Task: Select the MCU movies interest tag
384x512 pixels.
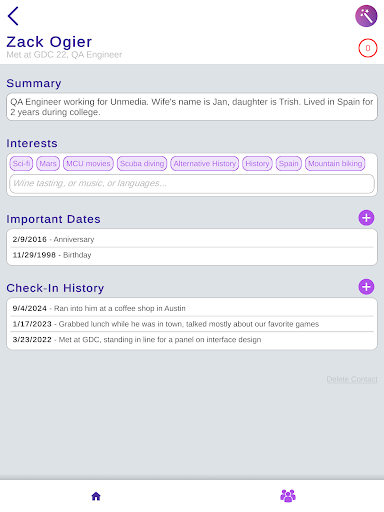Action: (x=88, y=163)
